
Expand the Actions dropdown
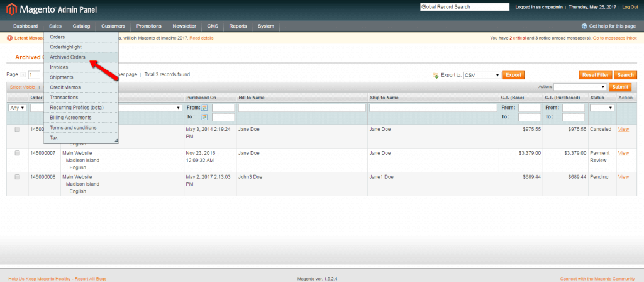pyautogui.click(x=580, y=87)
